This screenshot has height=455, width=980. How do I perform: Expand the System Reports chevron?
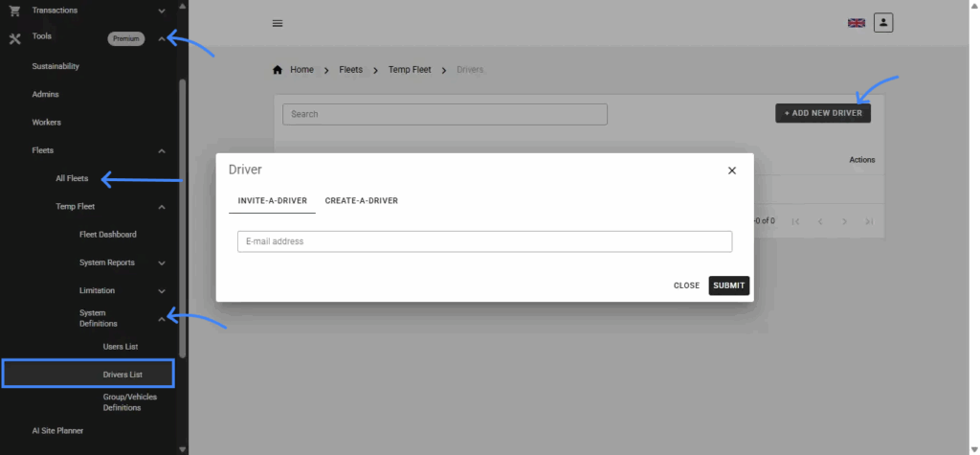tap(162, 262)
